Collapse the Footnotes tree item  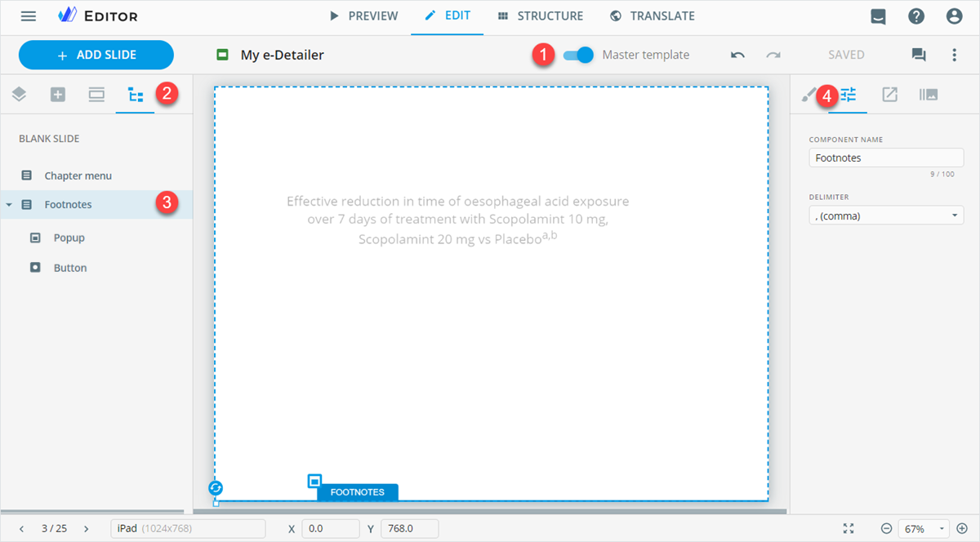[x=9, y=205]
